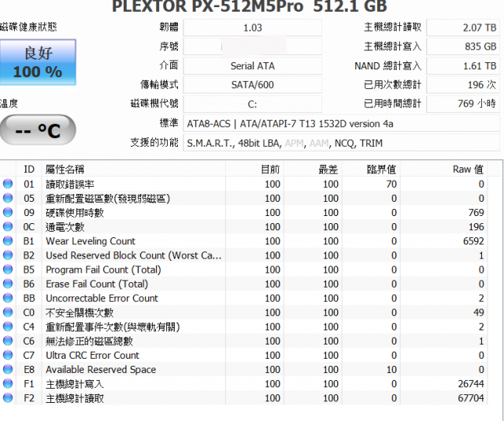Screen dimensions: 504x421
Task: Click the 屬性名稱 column header
Action: [134, 169]
